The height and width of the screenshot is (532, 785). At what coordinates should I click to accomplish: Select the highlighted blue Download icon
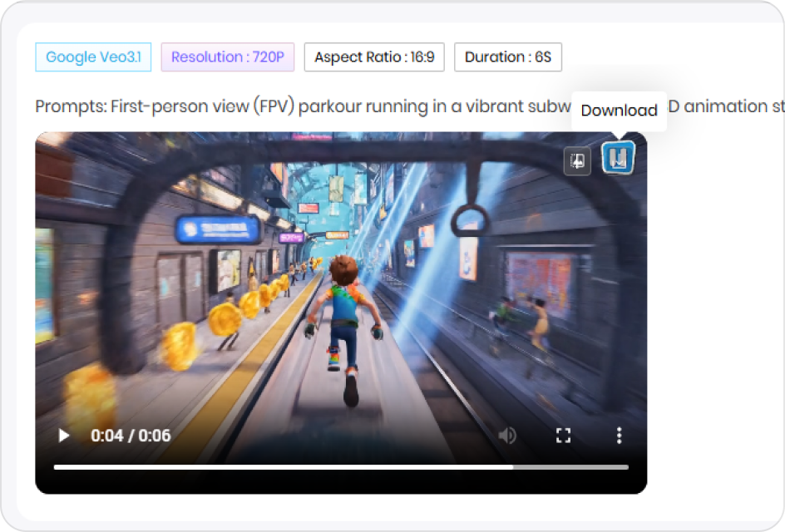[x=617, y=158]
